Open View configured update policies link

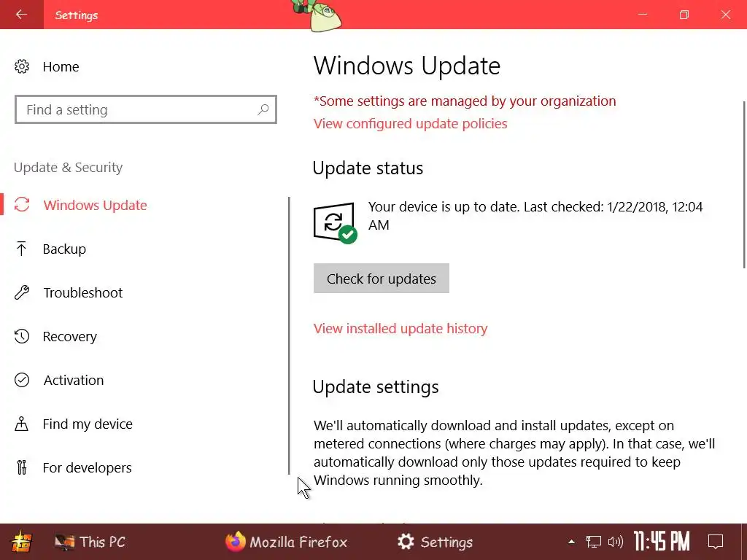[x=410, y=124]
